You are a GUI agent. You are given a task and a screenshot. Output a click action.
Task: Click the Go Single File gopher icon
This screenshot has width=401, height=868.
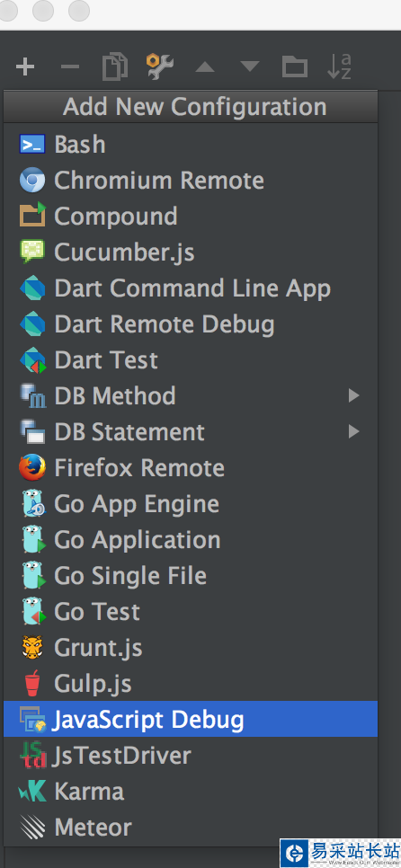pos(33,576)
